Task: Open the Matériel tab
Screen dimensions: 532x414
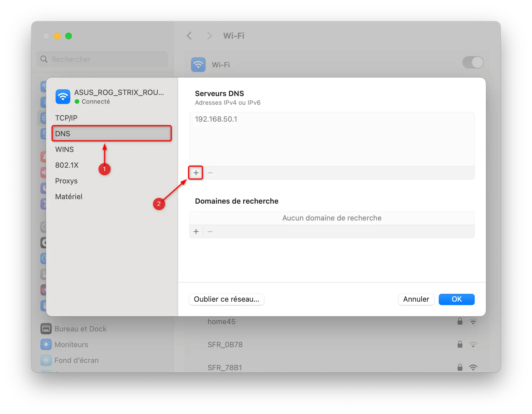Action: point(112,196)
